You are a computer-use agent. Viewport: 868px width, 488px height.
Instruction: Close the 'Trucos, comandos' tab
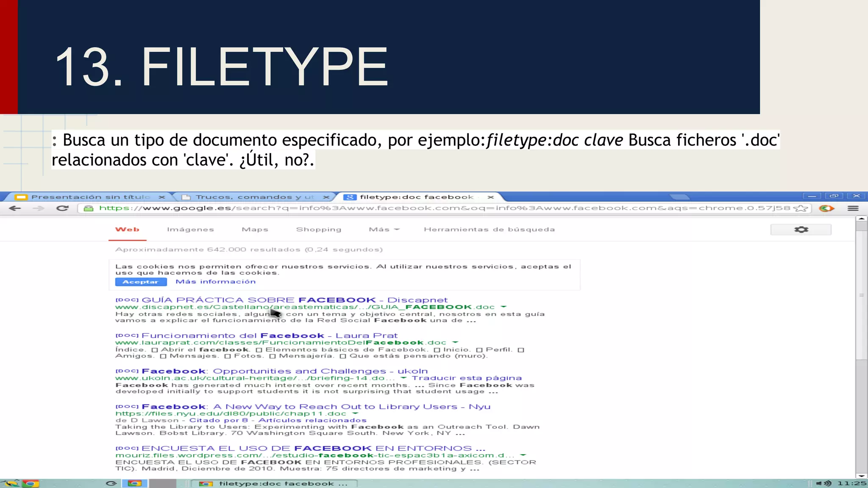tap(326, 197)
